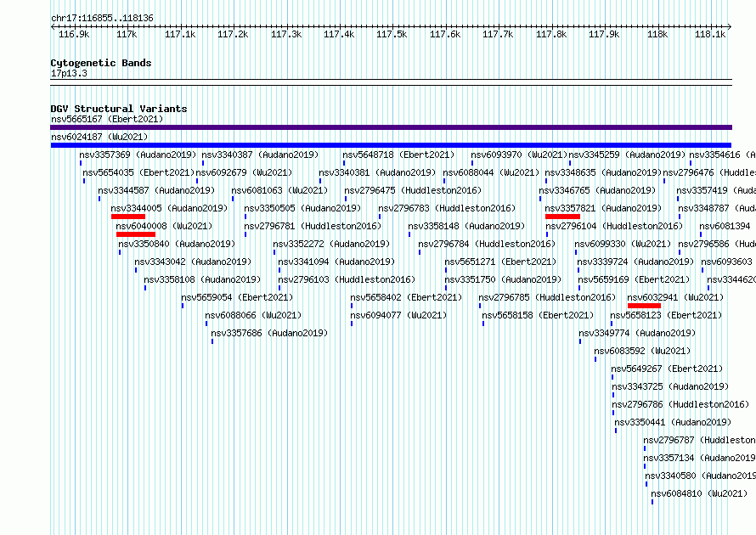The width and height of the screenshot is (756, 535).
Task: Click nsv3350840 (Audano2019) label
Action: pos(177,244)
